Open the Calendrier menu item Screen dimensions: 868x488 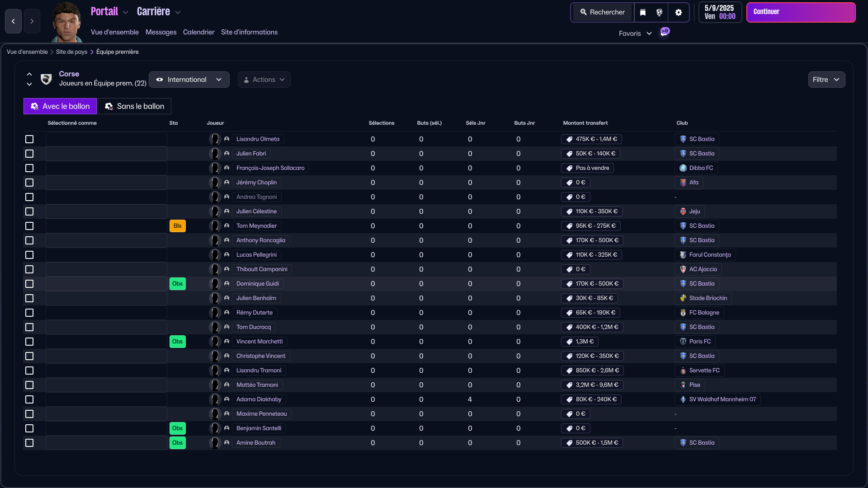click(x=199, y=32)
